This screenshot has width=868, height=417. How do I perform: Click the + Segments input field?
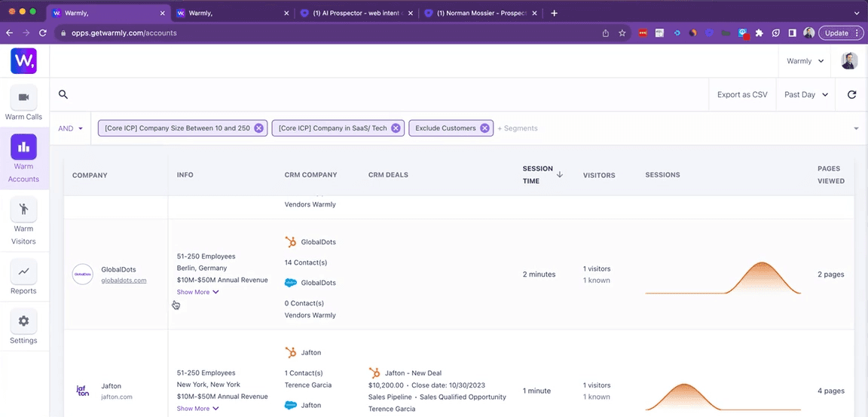(x=517, y=128)
